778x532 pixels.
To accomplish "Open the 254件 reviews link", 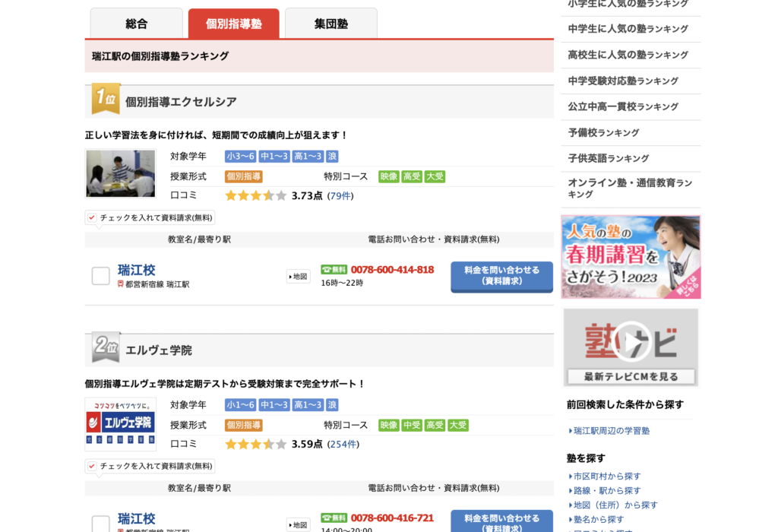I will click(x=343, y=444).
